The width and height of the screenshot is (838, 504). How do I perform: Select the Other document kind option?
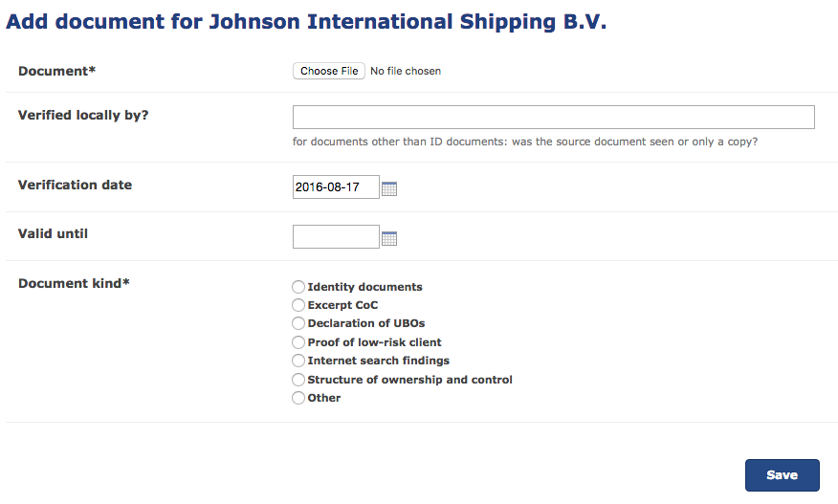[298, 398]
